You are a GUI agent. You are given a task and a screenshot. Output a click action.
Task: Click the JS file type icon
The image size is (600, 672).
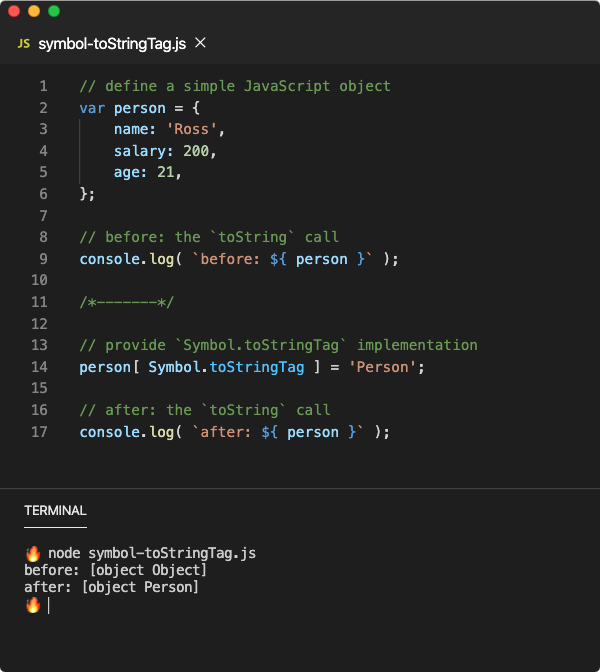tap(24, 43)
